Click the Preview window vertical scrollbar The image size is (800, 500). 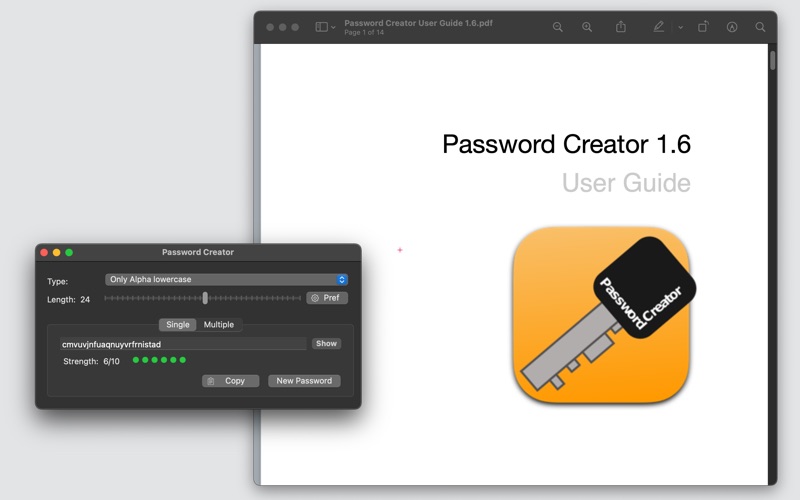(772, 60)
